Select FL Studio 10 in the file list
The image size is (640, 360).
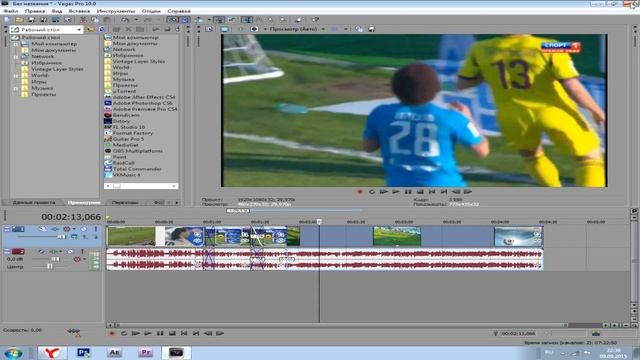point(129,127)
